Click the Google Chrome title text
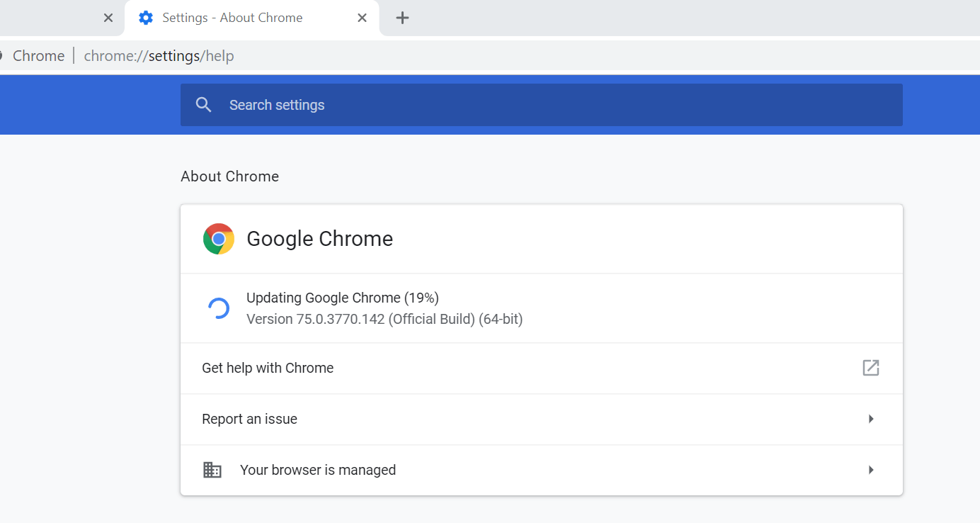The image size is (980, 523). pos(320,239)
